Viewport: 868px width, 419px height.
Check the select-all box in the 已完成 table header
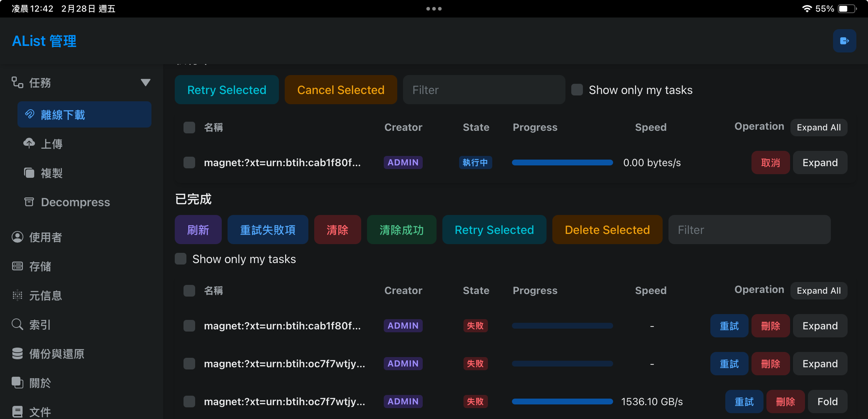(189, 291)
